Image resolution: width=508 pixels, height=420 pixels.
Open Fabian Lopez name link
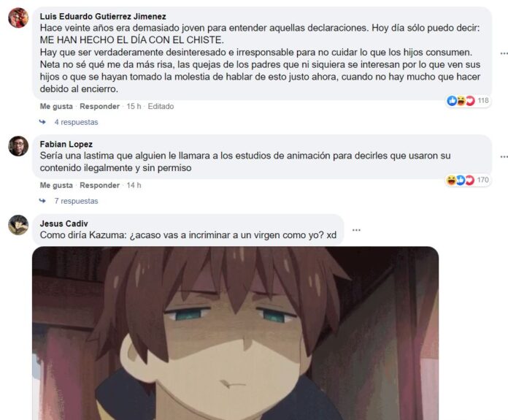point(66,145)
